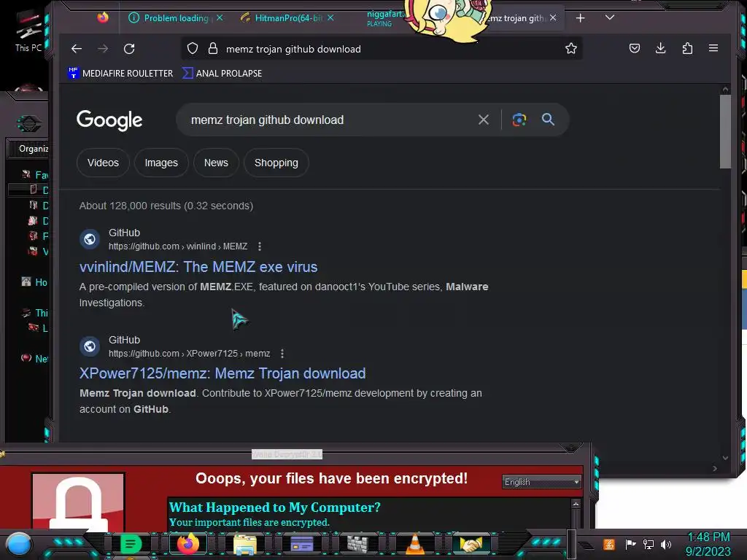The width and height of the screenshot is (747, 560).
Task: Open the MEDIAFIRE ROULETTER bookmark
Action: tap(120, 74)
